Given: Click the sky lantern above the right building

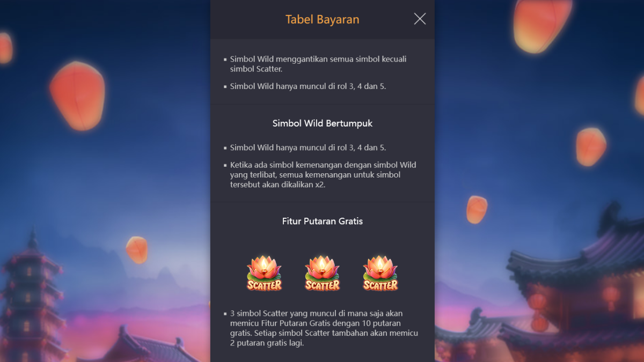Looking at the screenshot, I should 591,146.
